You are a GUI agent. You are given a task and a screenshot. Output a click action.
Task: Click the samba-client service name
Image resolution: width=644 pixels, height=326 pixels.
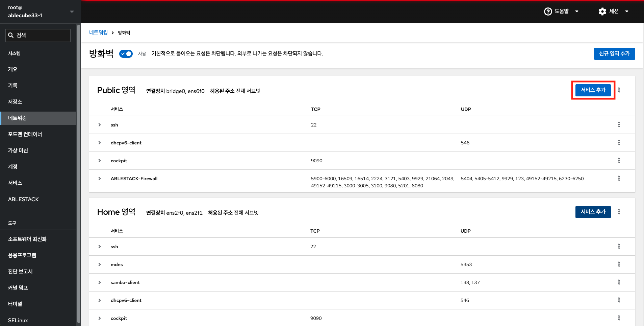(125, 282)
